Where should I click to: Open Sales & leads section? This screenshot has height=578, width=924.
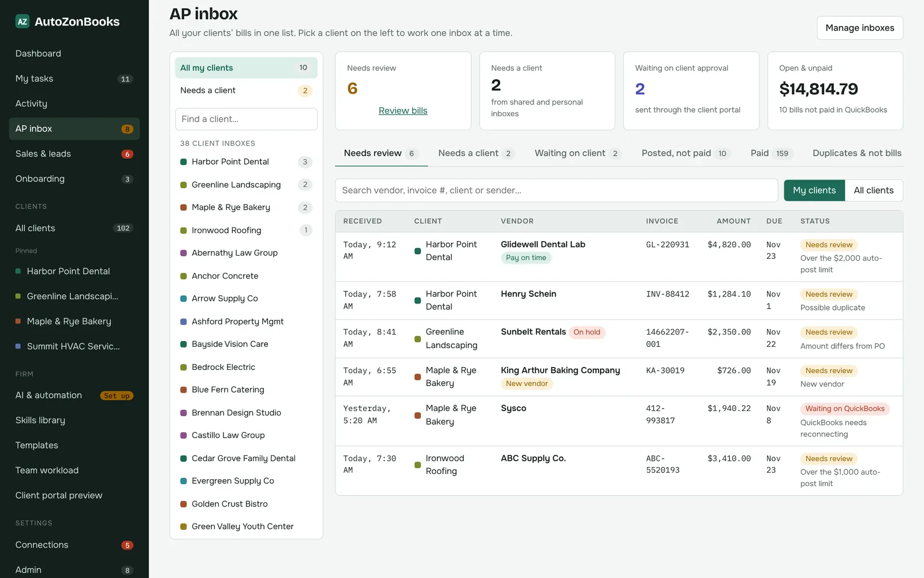click(74, 154)
